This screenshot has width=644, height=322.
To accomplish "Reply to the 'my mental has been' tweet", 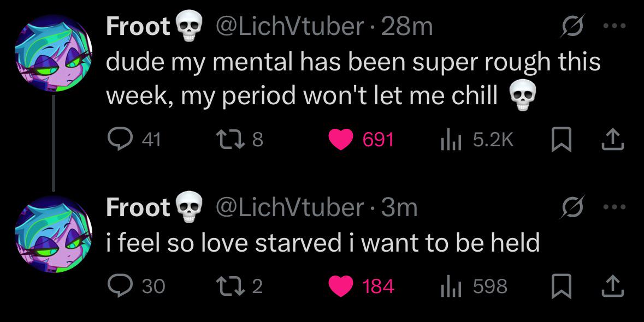I will pos(117,140).
